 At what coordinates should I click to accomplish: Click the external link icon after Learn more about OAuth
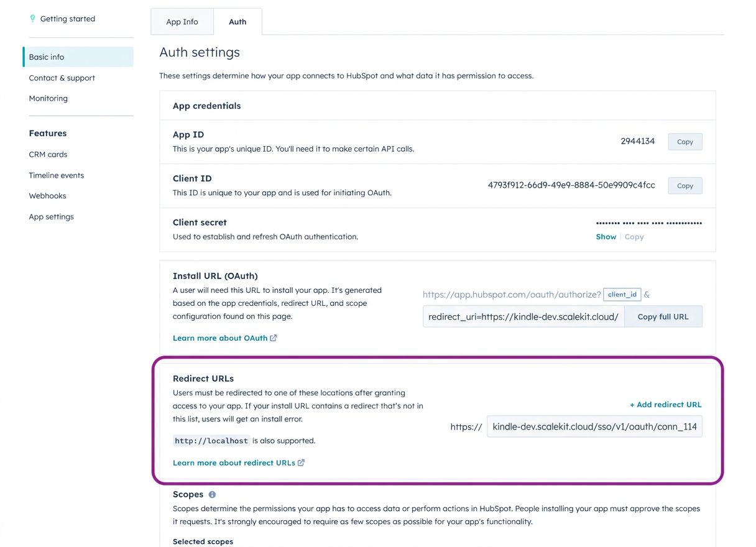tap(273, 338)
